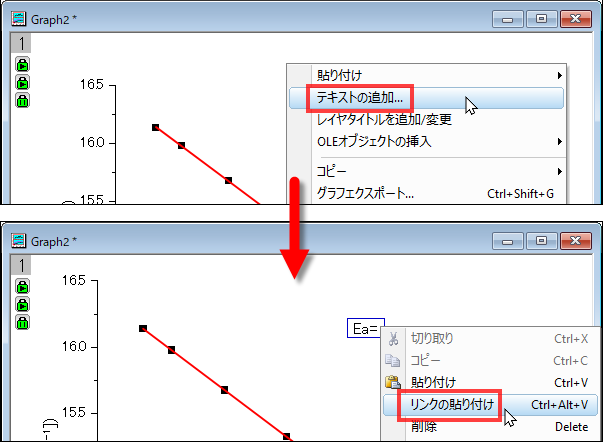Image resolution: width=603 pixels, height=442 pixels.
Task: Click the 15.5 axis label in the lower graph
Action: pyautogui.click(x=74, y=412)
